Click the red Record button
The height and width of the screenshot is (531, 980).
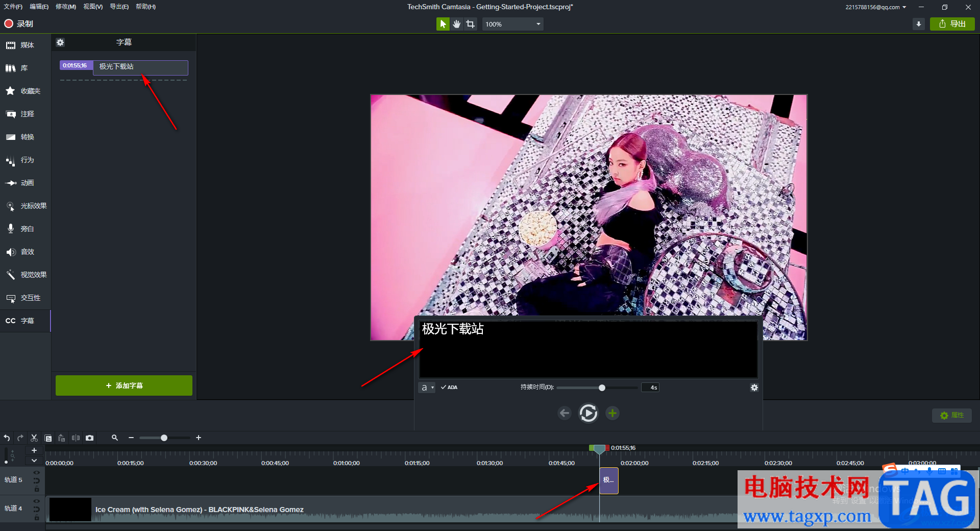(x=19, y=24)
